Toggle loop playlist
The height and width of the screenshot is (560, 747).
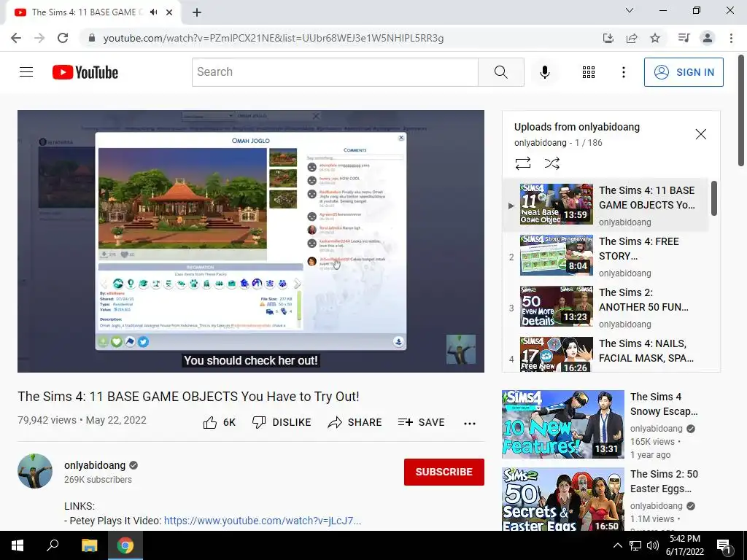(522, 164)
